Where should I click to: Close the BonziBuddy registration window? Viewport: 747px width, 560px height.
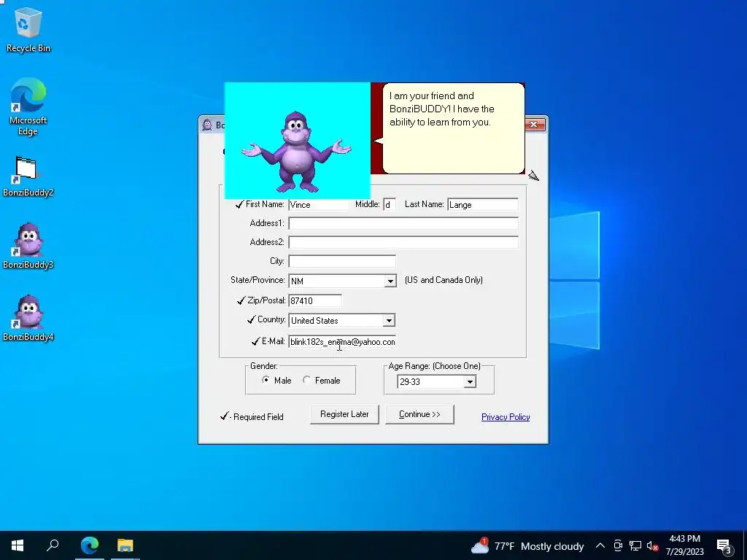[x=533, y=124]
